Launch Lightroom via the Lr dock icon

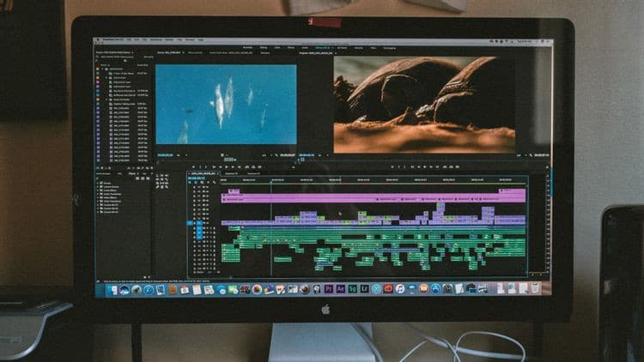click(364, 289)
